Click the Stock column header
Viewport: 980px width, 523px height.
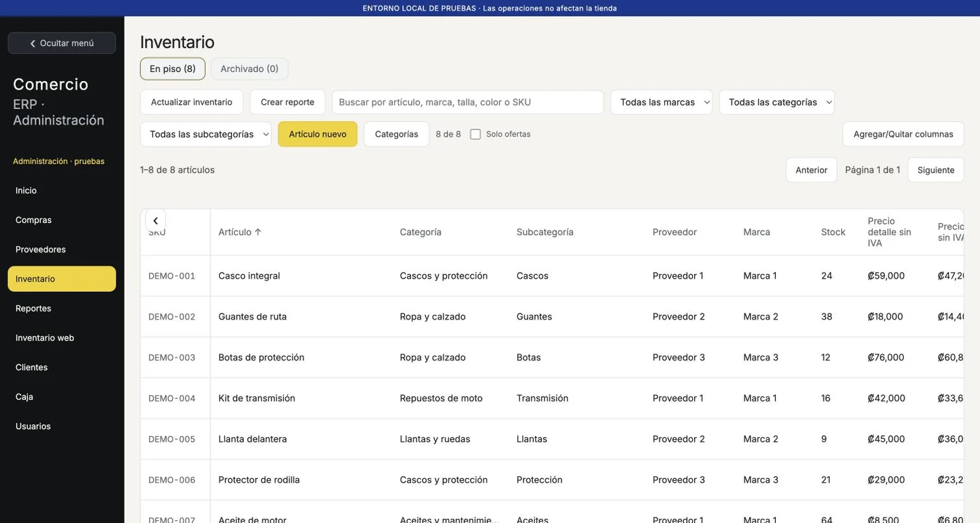[x=833, y=232]
